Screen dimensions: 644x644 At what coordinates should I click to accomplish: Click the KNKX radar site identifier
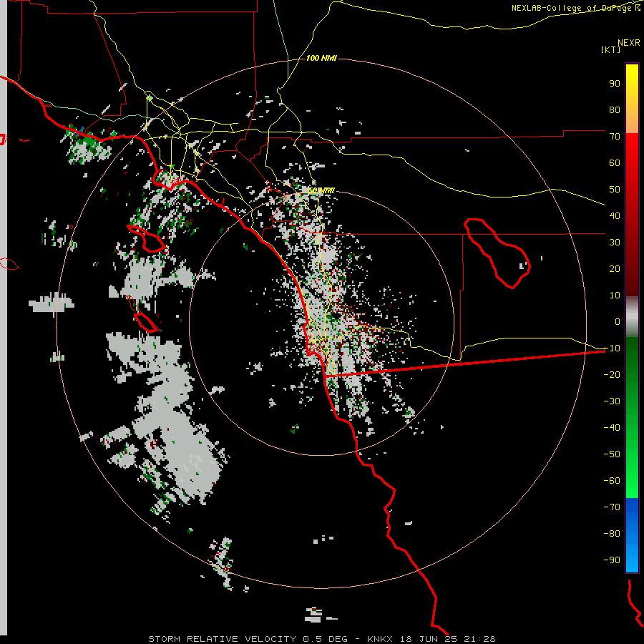tap(379, 639)
